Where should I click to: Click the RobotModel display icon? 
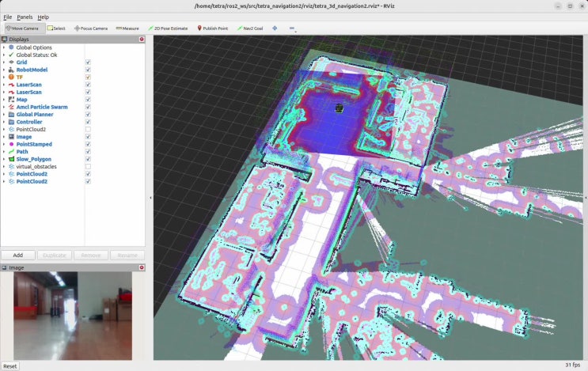tap(11, 70)
